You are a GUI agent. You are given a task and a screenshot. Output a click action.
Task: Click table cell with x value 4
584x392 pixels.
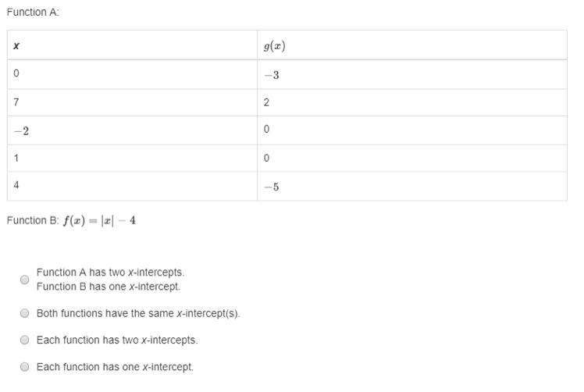pos(132,187)
